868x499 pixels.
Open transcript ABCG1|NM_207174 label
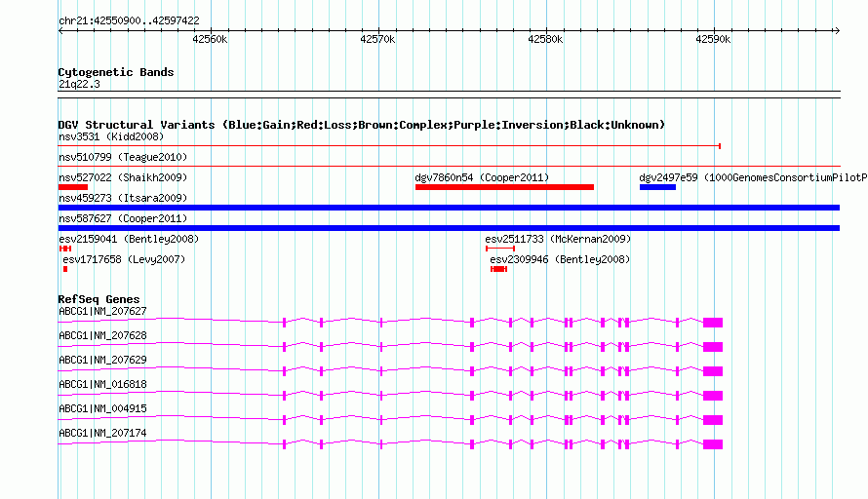coord(102,433)
